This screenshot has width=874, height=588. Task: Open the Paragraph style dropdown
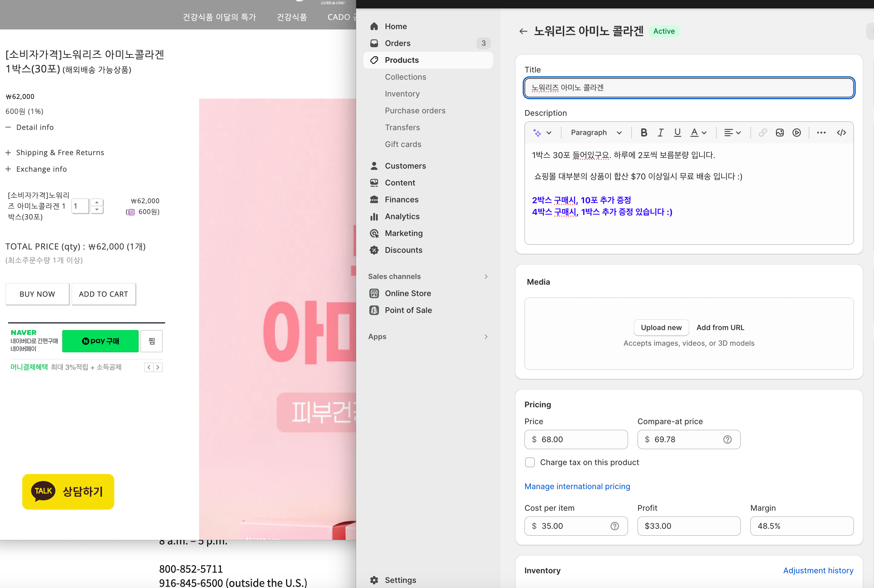(x=596, y=132)
